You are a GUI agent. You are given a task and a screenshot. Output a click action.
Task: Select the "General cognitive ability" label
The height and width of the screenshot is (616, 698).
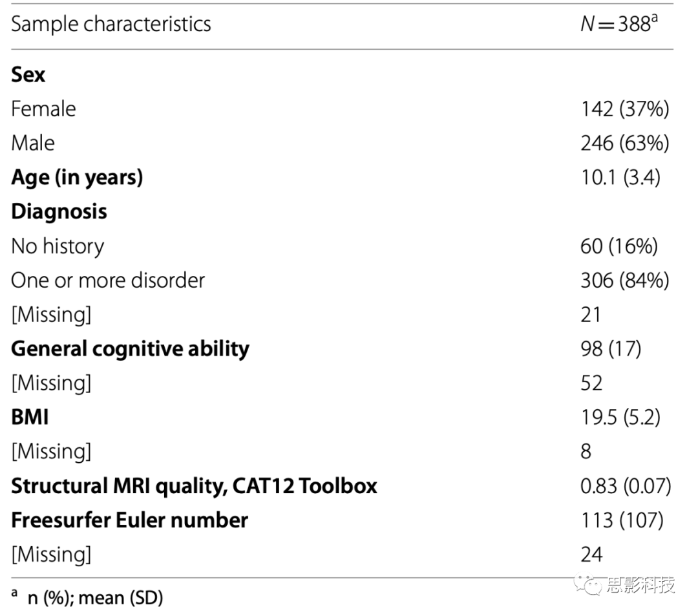(x=131, y=349)
